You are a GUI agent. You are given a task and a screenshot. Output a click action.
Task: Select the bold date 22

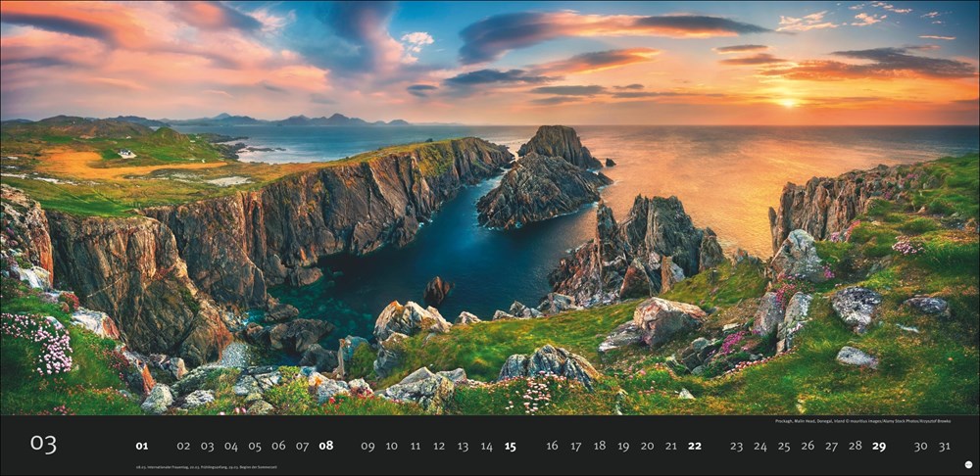[694, 446]
